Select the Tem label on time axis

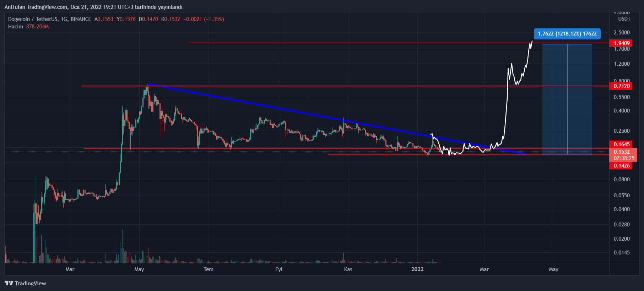point(209,269)
